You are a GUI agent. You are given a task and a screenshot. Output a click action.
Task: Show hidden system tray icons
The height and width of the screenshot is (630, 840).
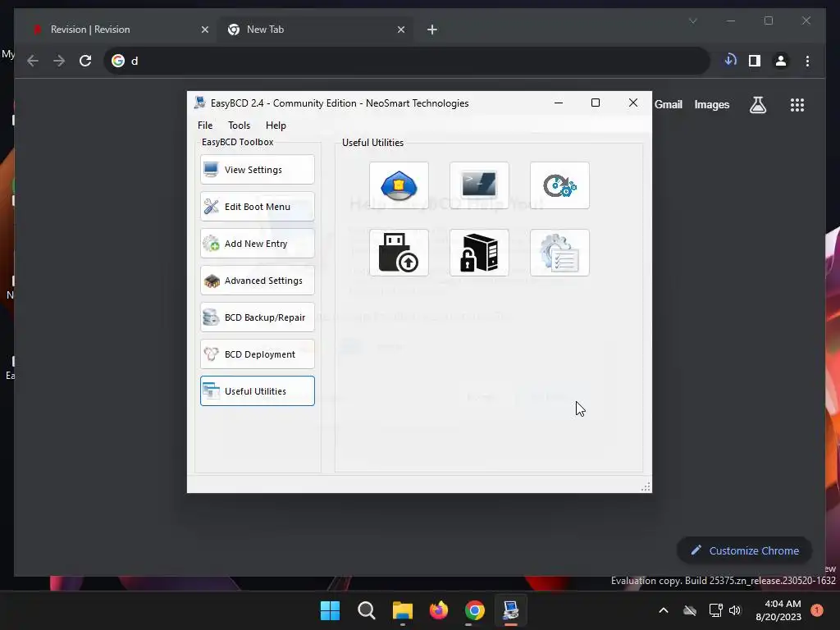click(x=663, y=610)
